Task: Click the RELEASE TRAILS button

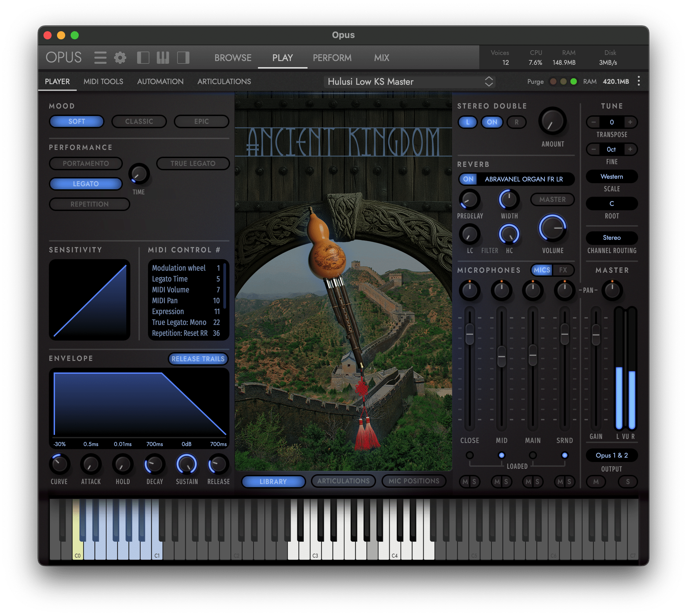Action: [x=198, y=359]
